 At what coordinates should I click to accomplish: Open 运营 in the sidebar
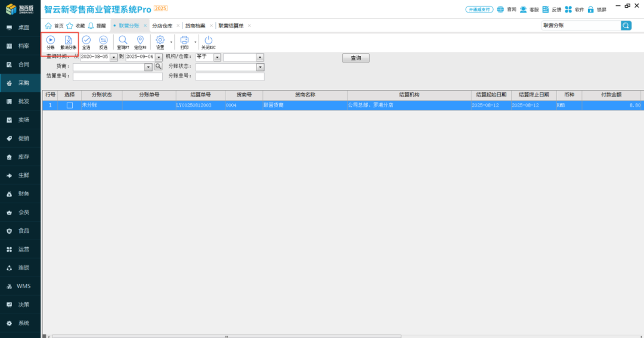[x=20, y=249]
